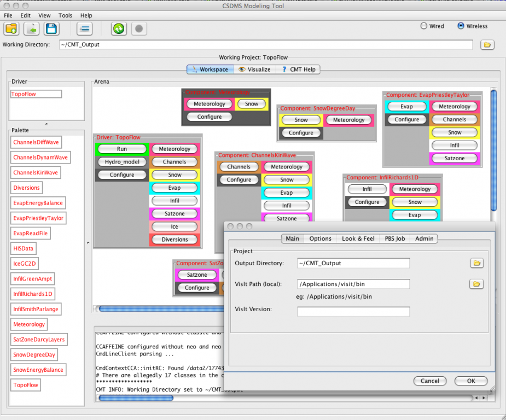The height and width of the screenshot is (420, 506).
Task: Collapse the Driver panel splitter arrow
Action: 46,124
